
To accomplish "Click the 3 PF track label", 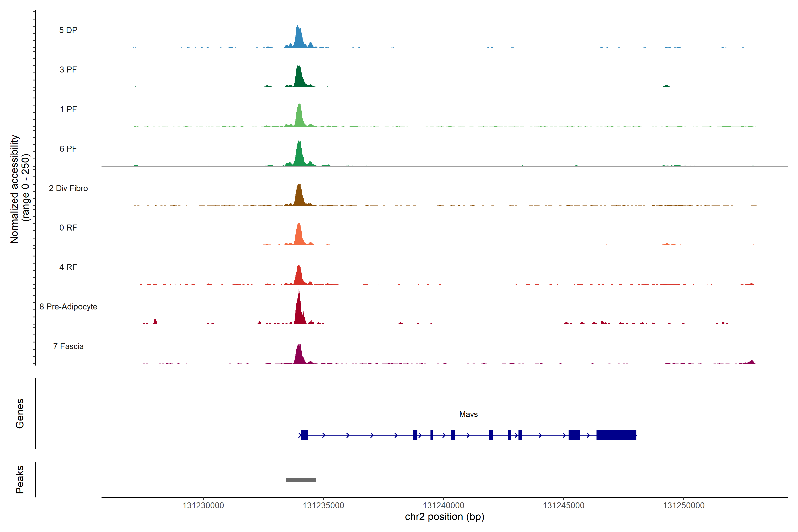I will pyautogui.click(x=68, y=70).
